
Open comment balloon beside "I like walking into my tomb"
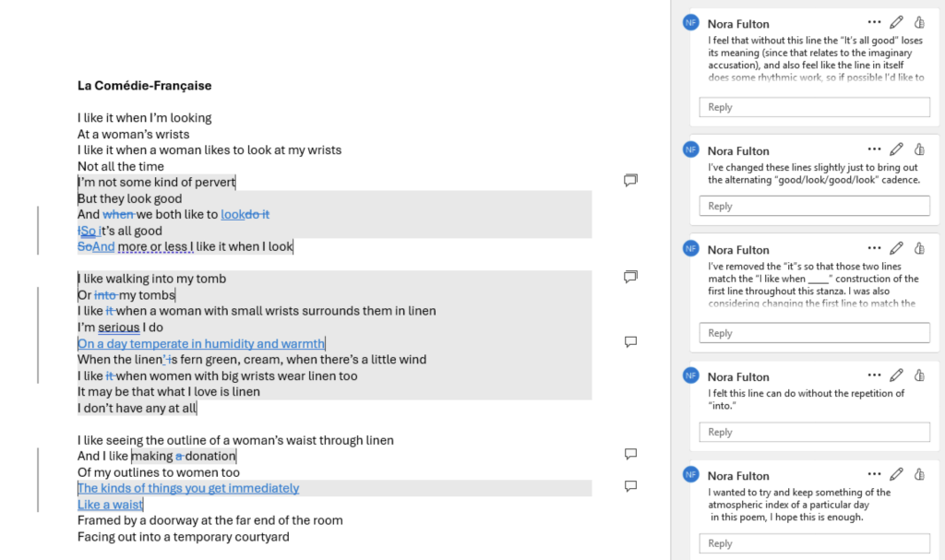pyautogui.click(x=630, y=277)
